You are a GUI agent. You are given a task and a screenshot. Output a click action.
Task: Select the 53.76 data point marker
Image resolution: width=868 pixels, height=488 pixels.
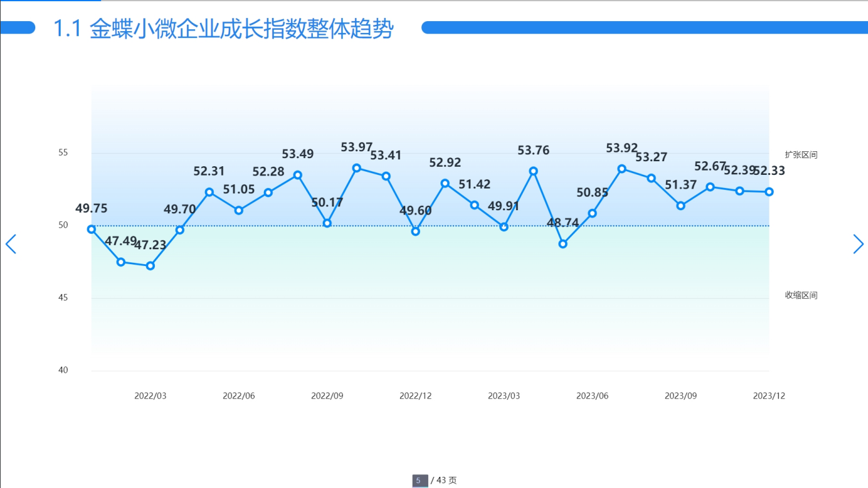[x=533, y=171]
